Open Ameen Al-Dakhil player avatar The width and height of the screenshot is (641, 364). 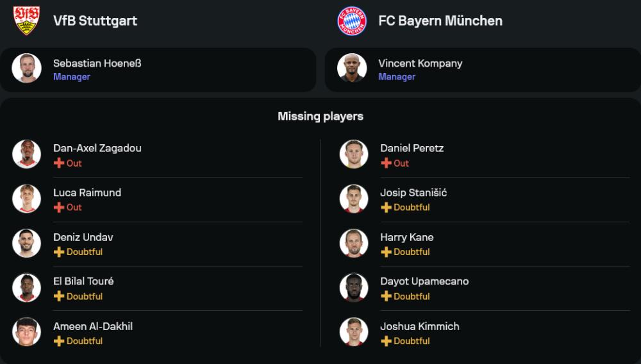pyautogui.click(x=26, y=332)
